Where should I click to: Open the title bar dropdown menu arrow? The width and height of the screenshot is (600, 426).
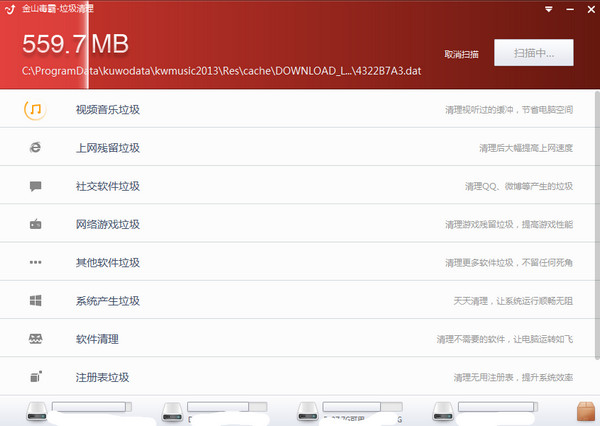pyautogui.click(x=549, y=8)
